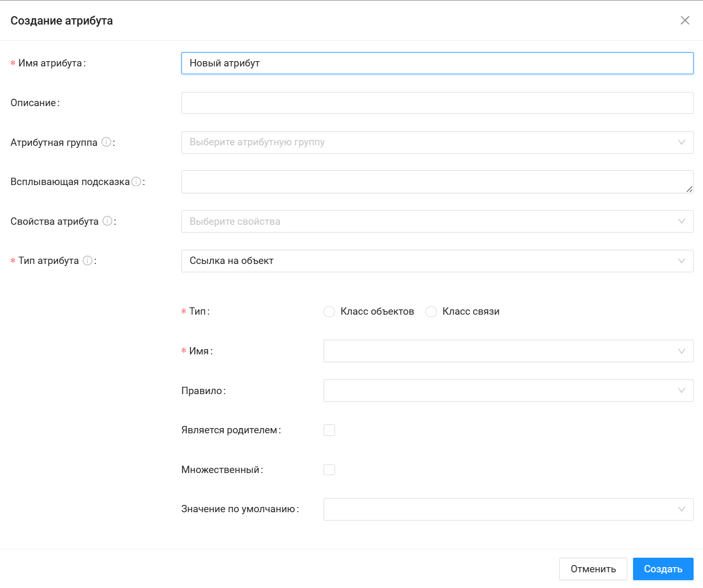The image size is (703, 588).
Task: Click the Отменить button
Action: coord(593,569)
